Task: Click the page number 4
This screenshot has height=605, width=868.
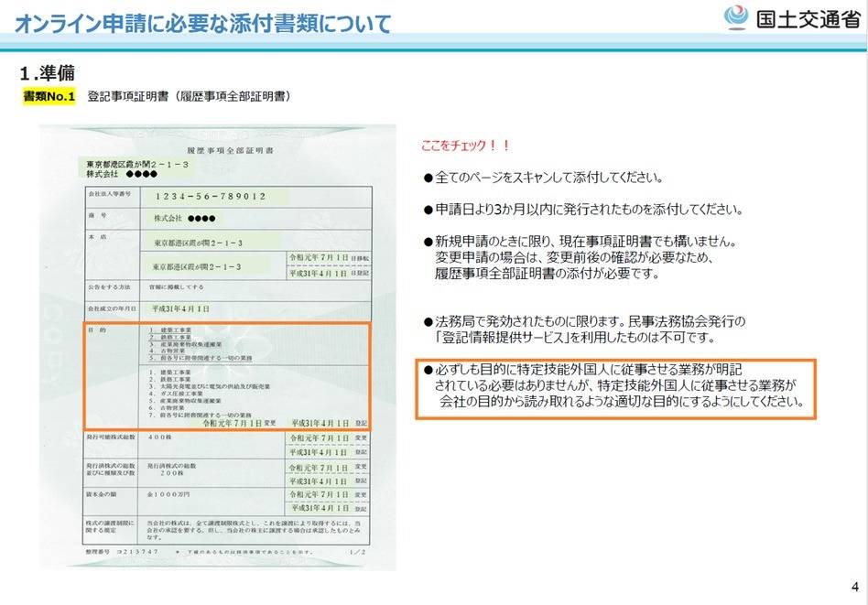Action: (853, 587)
